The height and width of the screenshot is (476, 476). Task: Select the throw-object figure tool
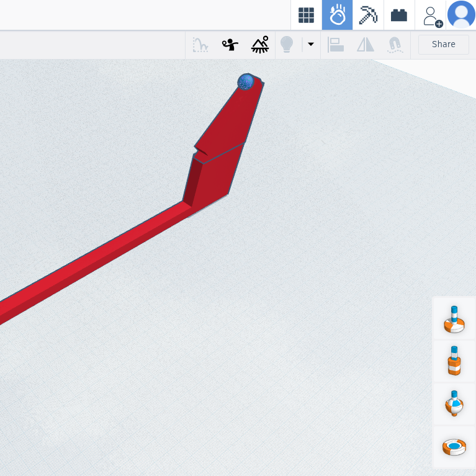coord(230,45)
